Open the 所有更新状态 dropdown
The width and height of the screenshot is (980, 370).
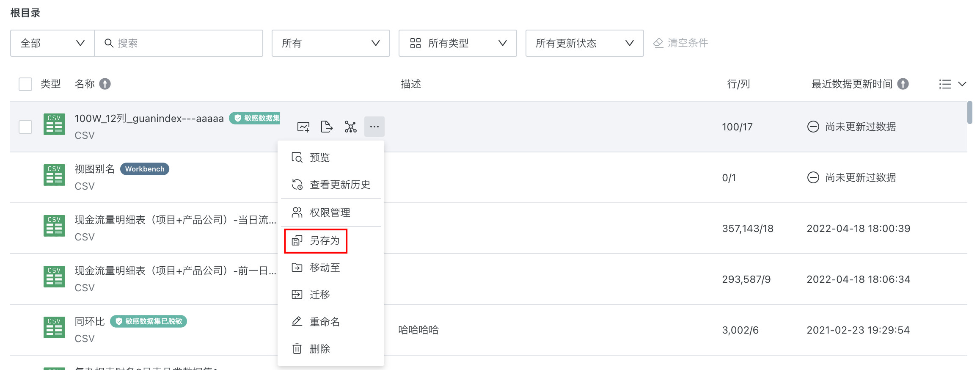584,43
